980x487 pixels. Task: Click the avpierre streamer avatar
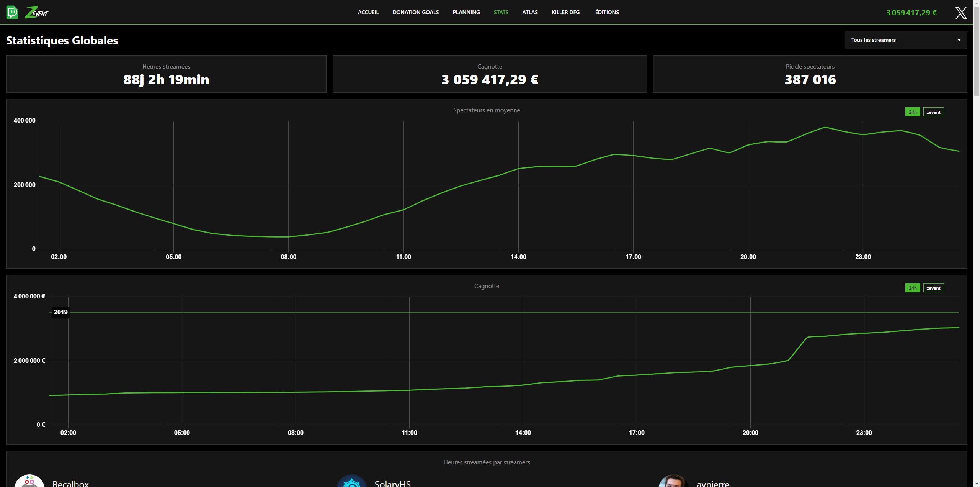[674, 482]
